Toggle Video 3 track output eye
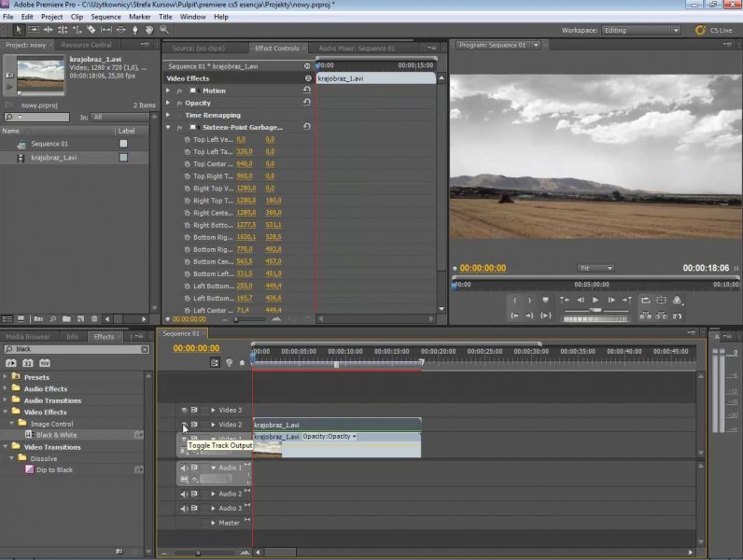This screenshot has height=560, width=743. 184,410
